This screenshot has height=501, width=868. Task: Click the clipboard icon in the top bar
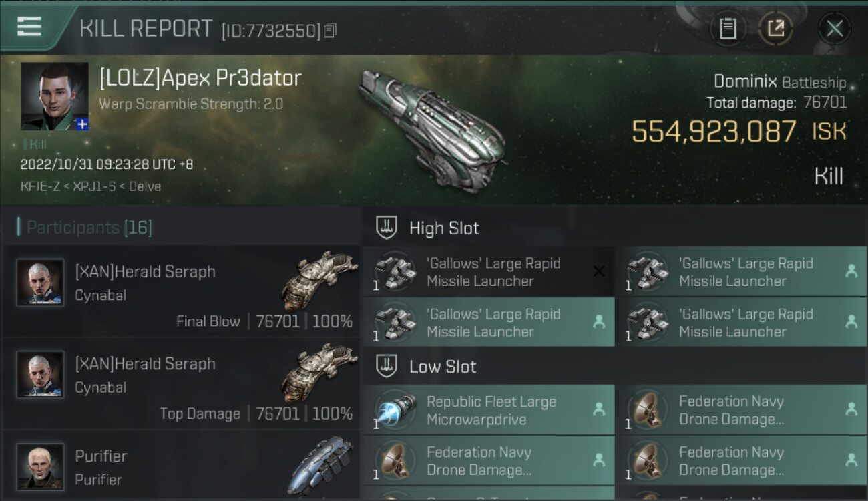pyautogui.click(x=728, y=29)
